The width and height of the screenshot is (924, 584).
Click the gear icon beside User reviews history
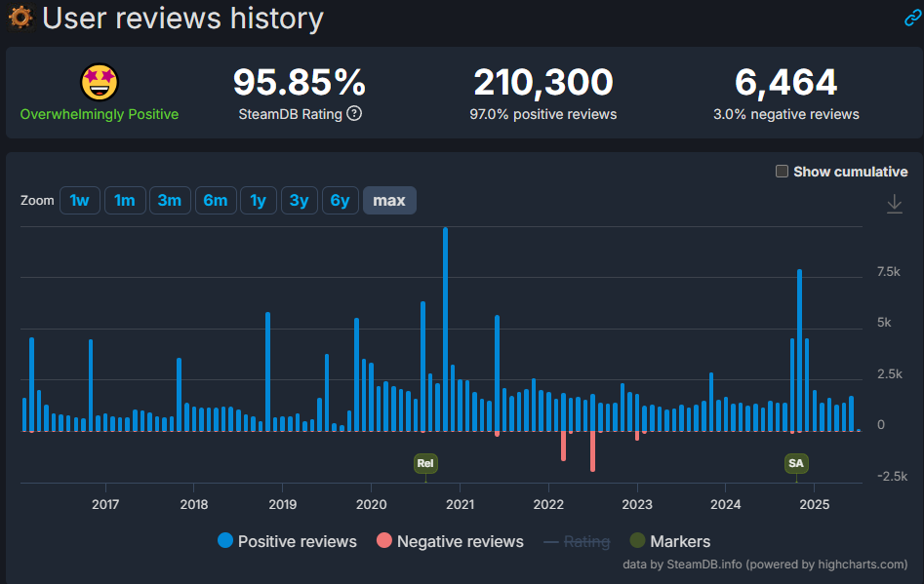pos(20,18)
